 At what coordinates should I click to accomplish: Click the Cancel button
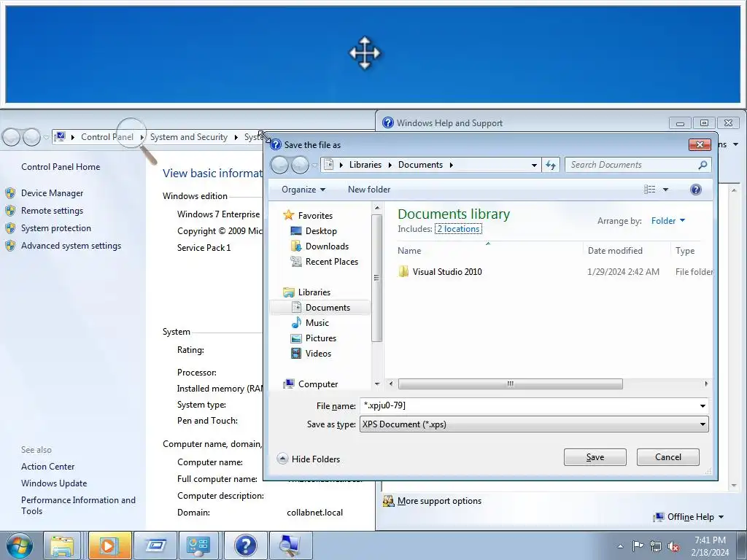[668, 457]
